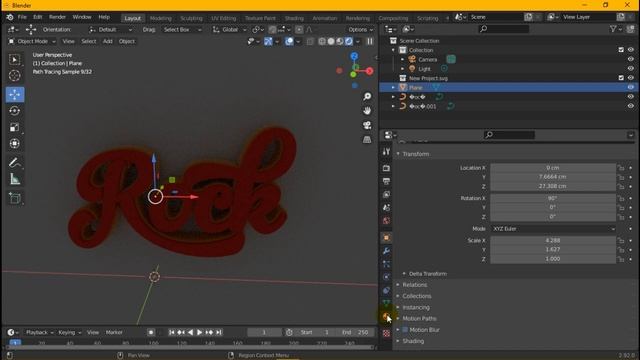Select the Scale tool
Viewport: 640px width, 360px height.
(15, 127)
